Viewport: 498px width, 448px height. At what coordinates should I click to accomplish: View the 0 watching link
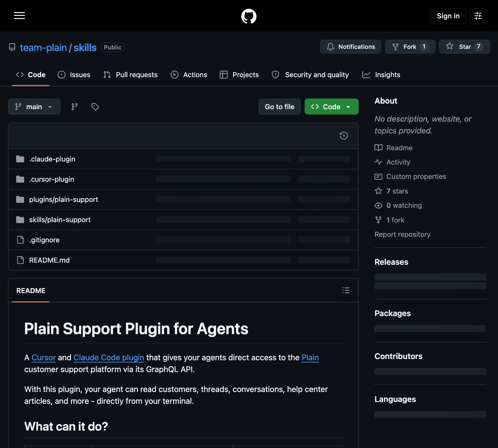click(x=398, y=205)
